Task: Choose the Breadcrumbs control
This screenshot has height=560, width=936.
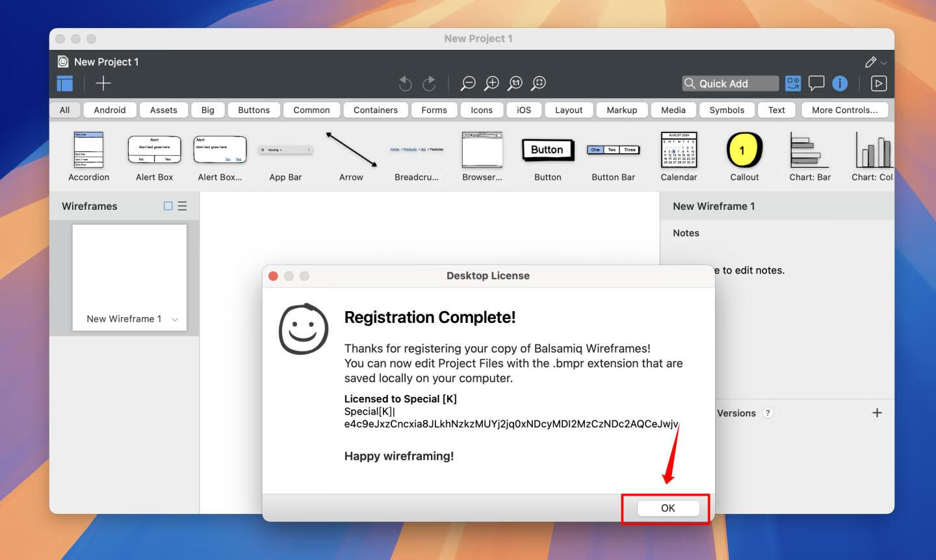Action: (x=417, y=157)
